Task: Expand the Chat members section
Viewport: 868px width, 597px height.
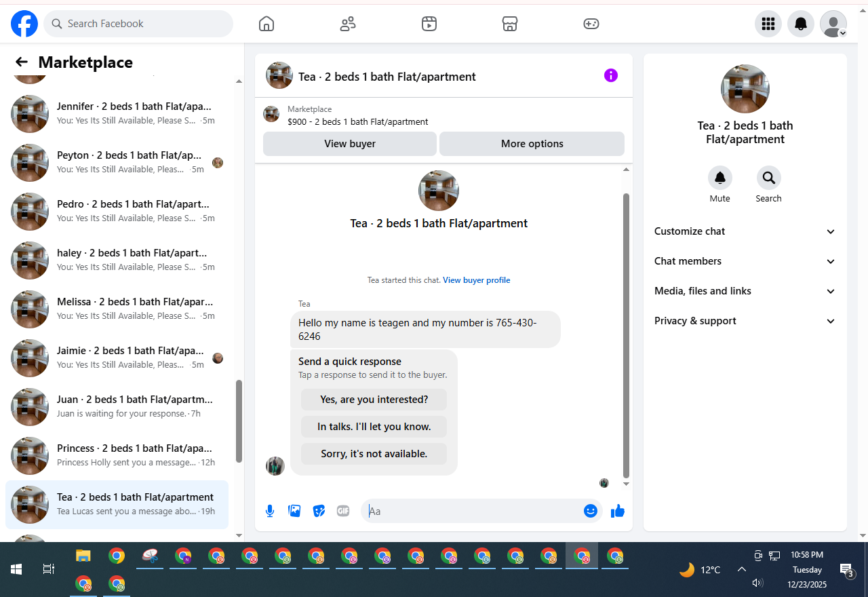Action: pos(745,261)
